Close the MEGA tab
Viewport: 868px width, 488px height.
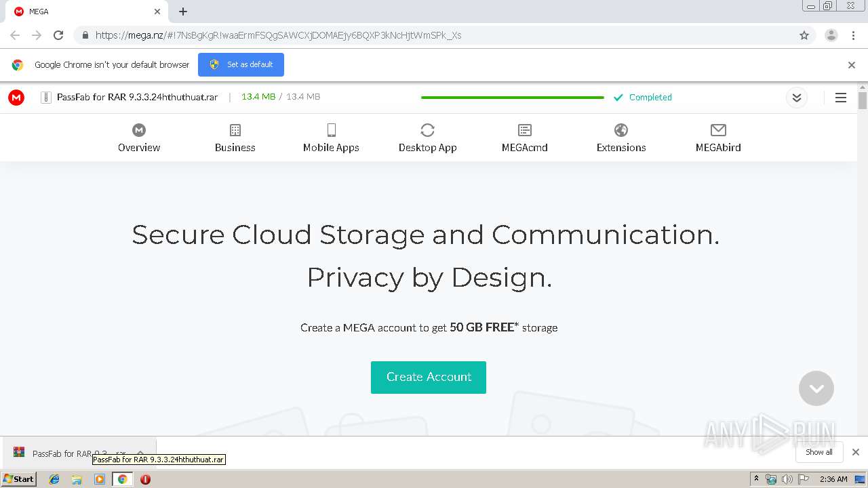[157, 12]
